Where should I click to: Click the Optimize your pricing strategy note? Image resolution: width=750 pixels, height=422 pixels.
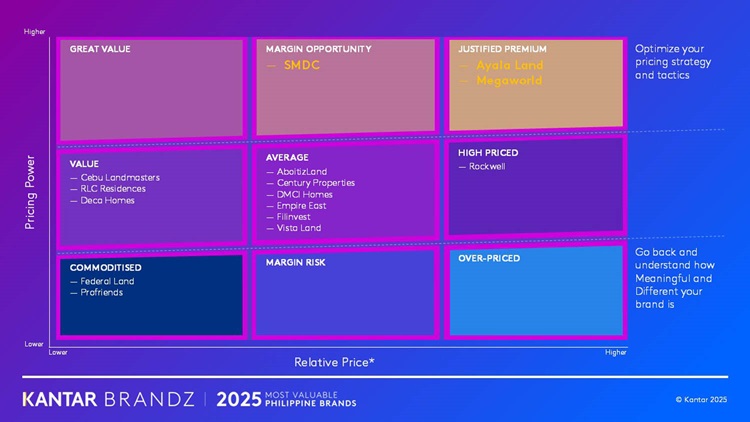(673, 62)
